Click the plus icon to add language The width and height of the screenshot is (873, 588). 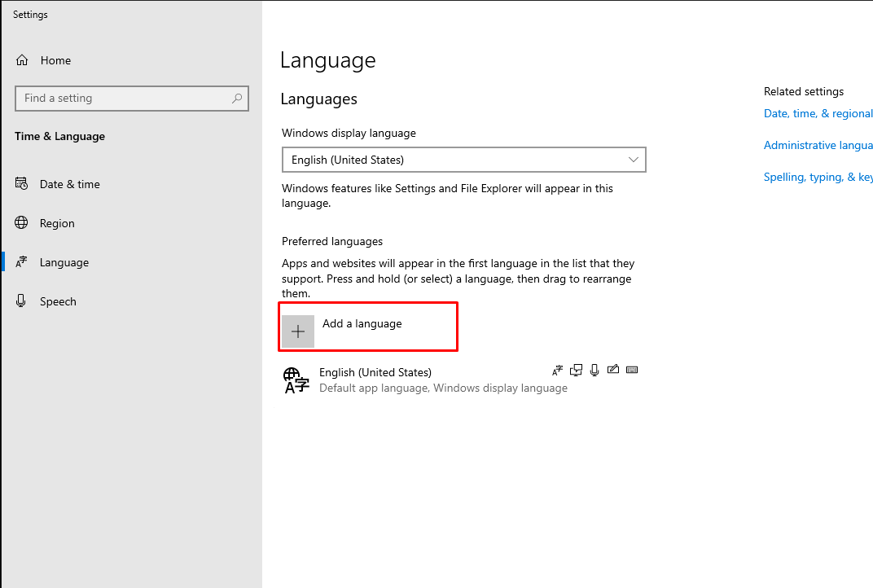[x=298, y=331]
